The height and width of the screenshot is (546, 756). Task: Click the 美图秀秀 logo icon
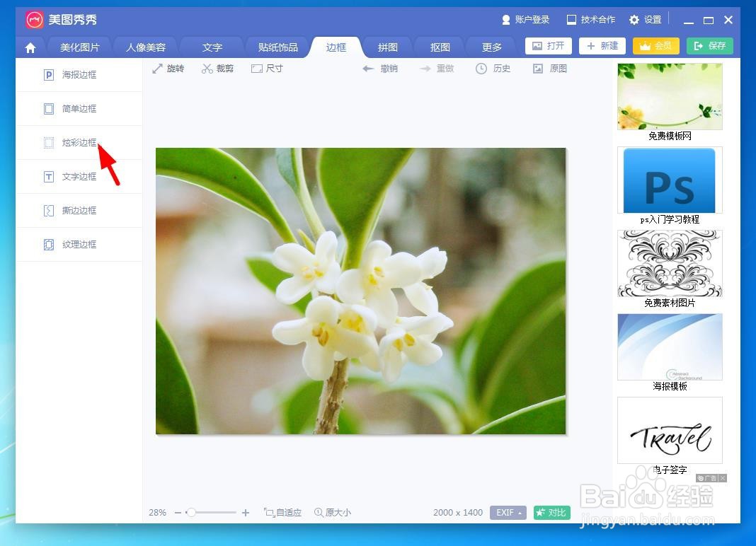point(34,20)
